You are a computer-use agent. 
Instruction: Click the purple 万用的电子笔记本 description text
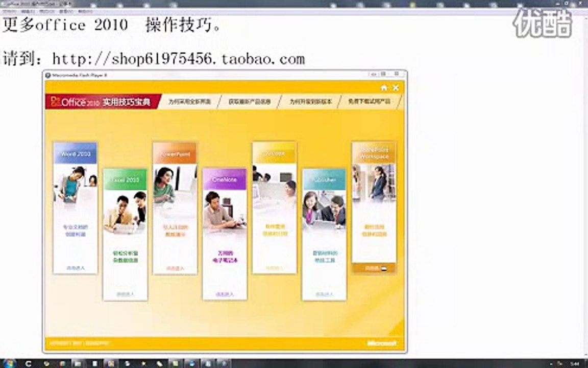point(225,257)
